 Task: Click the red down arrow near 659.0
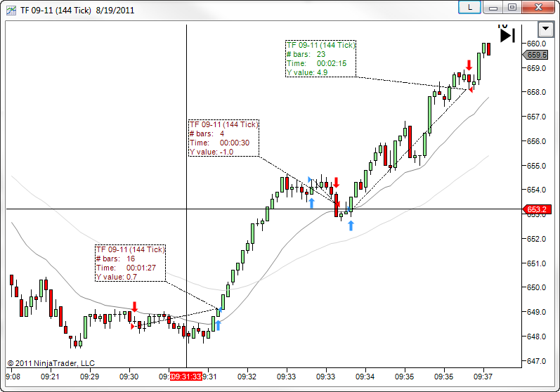[469, 65]
